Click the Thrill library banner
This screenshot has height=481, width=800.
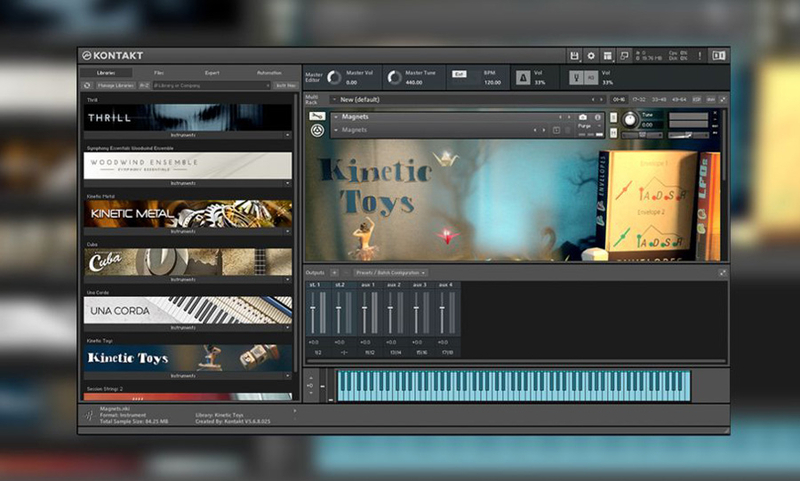[188, 118]
